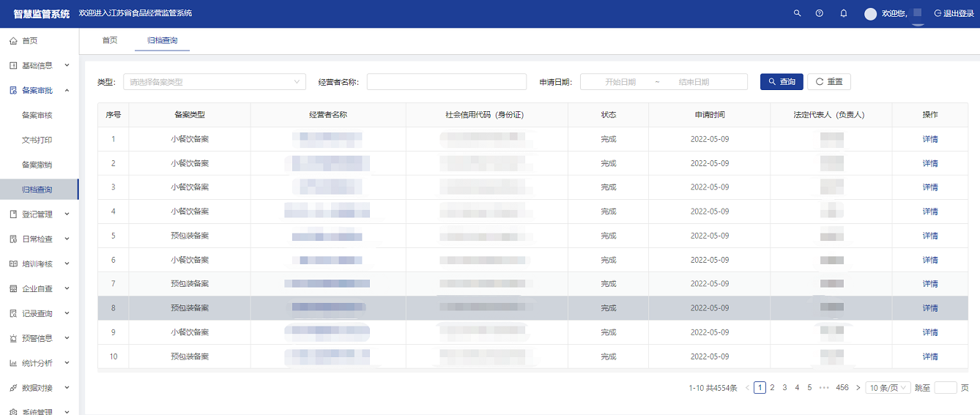The height and width of the screenshot is (415, 980).
Task: Open the notification bell icon
Action: [844, 14]
